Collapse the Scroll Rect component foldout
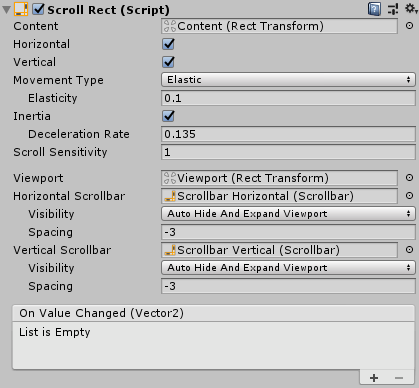 tap(6, 10)
